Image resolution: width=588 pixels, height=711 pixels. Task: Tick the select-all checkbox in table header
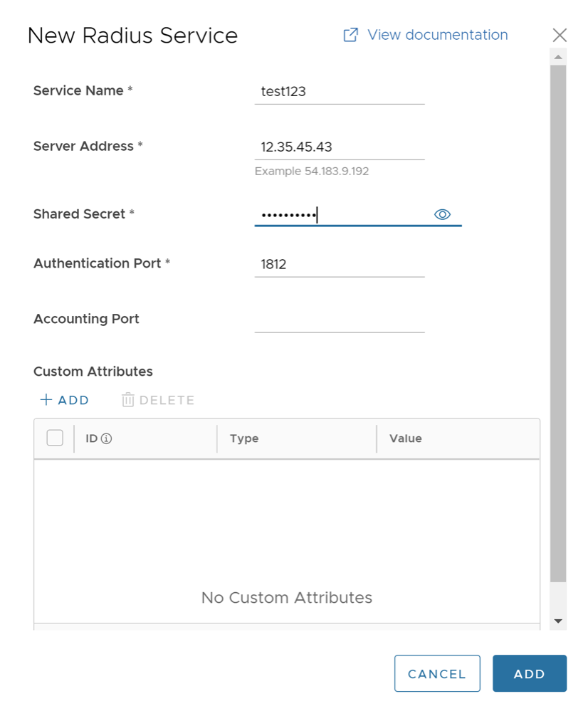tap(55, 438)
